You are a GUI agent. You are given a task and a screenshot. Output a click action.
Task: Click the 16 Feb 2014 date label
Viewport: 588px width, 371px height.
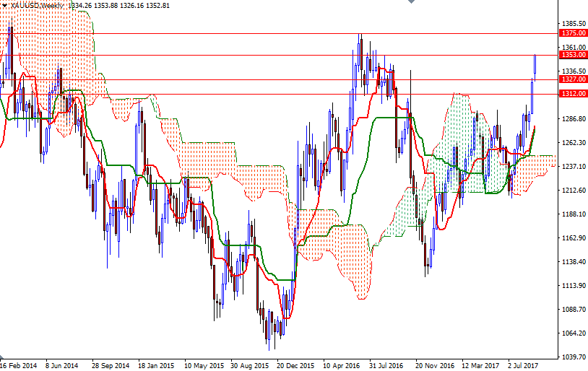(x=18, y=365)
